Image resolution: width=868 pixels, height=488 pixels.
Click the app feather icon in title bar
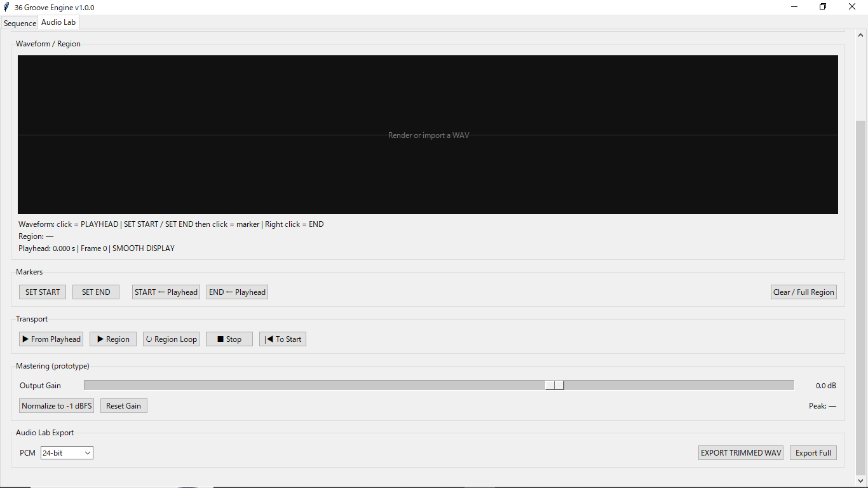[6, 7]
